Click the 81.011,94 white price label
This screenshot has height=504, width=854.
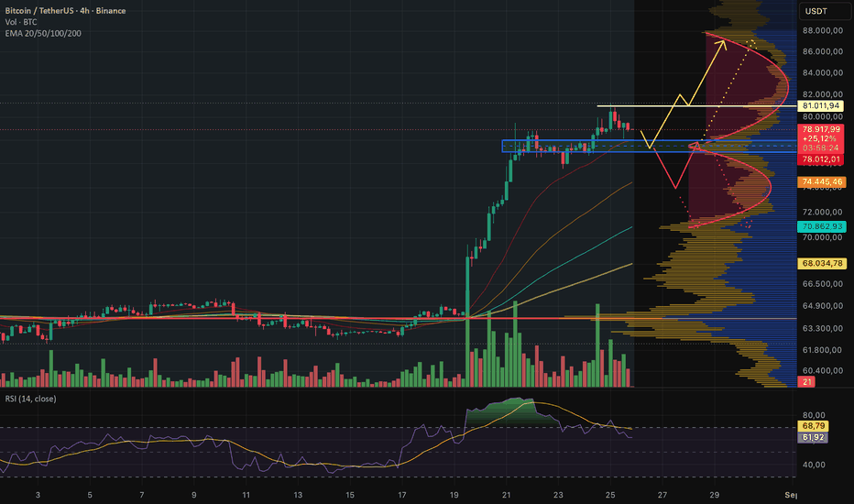(821, 105)
